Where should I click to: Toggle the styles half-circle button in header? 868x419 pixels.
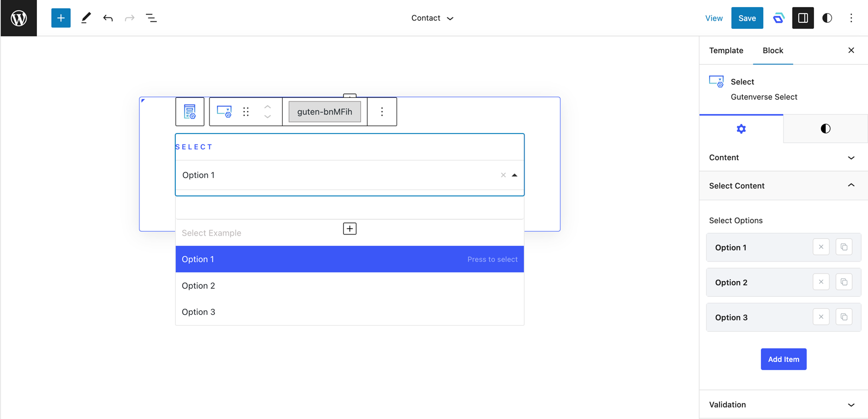[827, 18]
